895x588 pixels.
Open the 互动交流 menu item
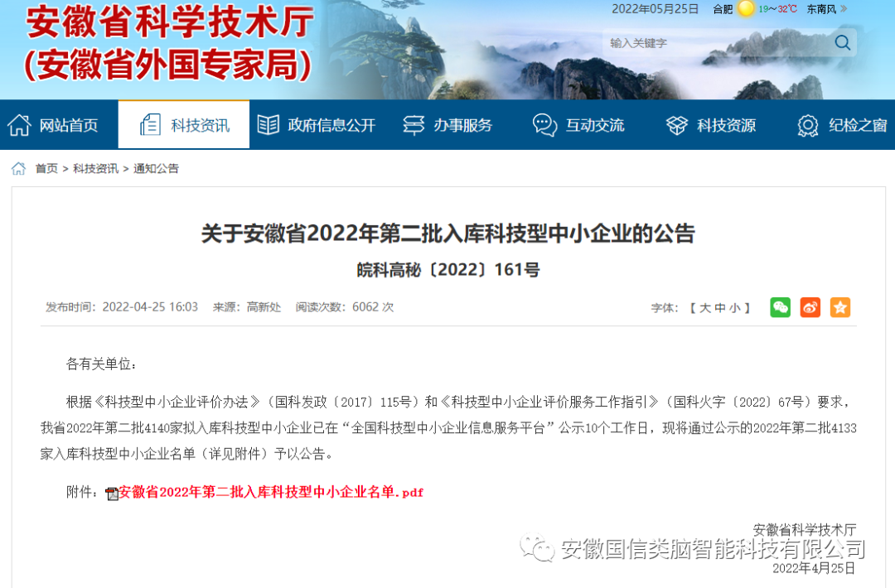pos(578,125)
